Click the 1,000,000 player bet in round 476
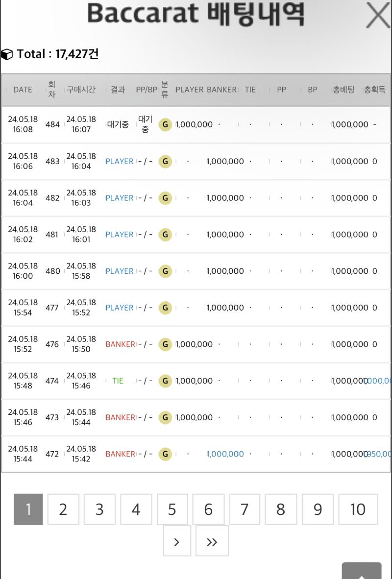392x579 pixels. click(x=194, y=344)
